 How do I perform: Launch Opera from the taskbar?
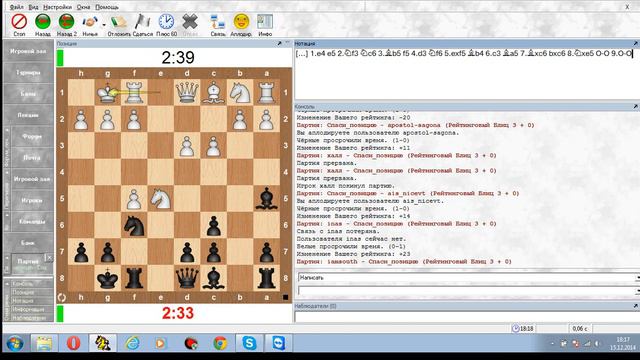pyautogui.click(x=73, y=343)
